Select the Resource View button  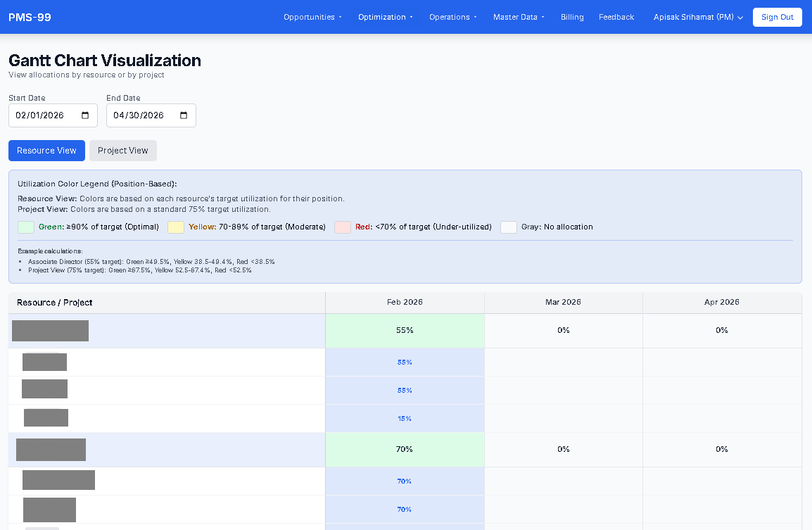(x=46, y=150)
